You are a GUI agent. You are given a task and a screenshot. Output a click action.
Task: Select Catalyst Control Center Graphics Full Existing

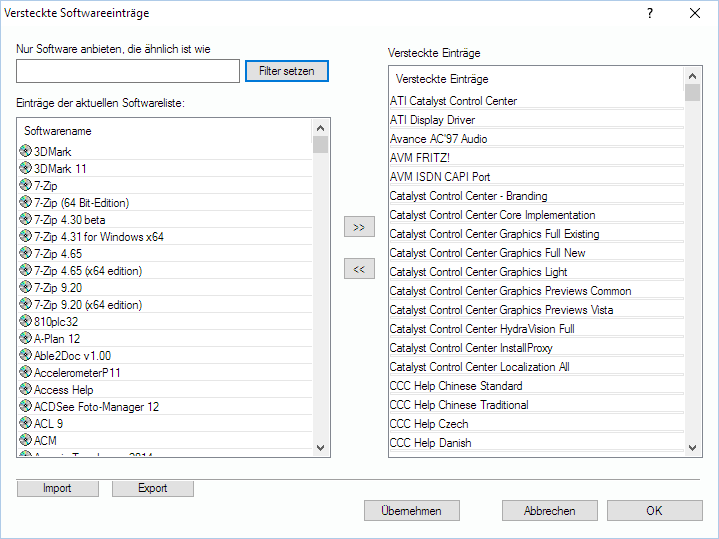536,234
